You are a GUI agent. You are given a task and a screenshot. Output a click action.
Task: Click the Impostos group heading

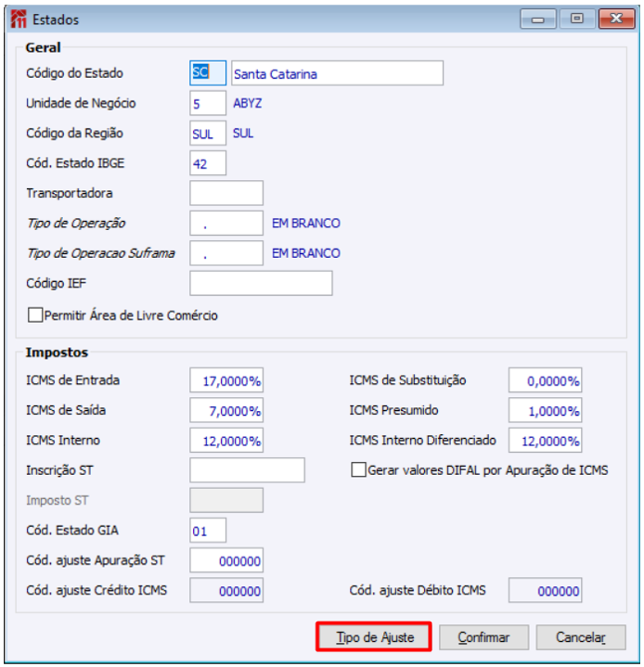(57, 353)
